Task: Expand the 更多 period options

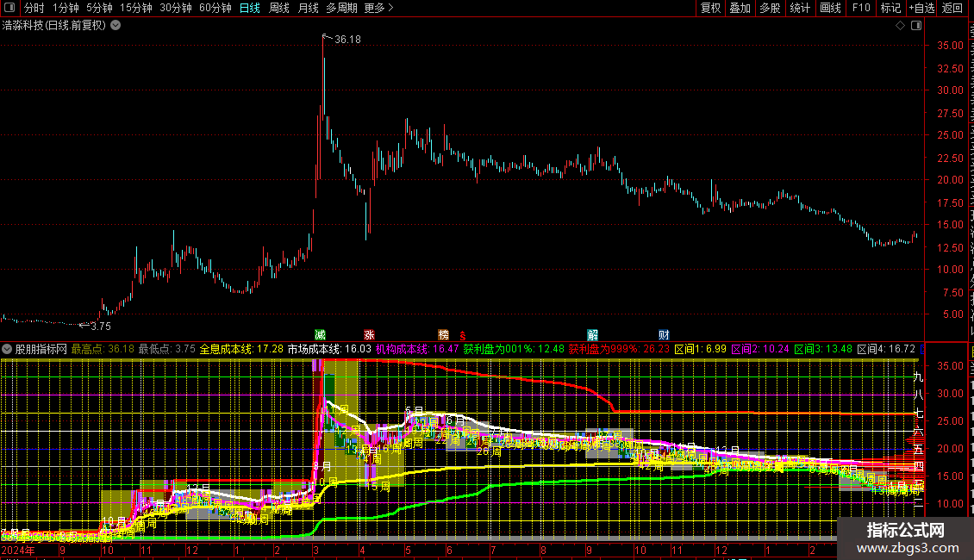Action: pos(378,8)
